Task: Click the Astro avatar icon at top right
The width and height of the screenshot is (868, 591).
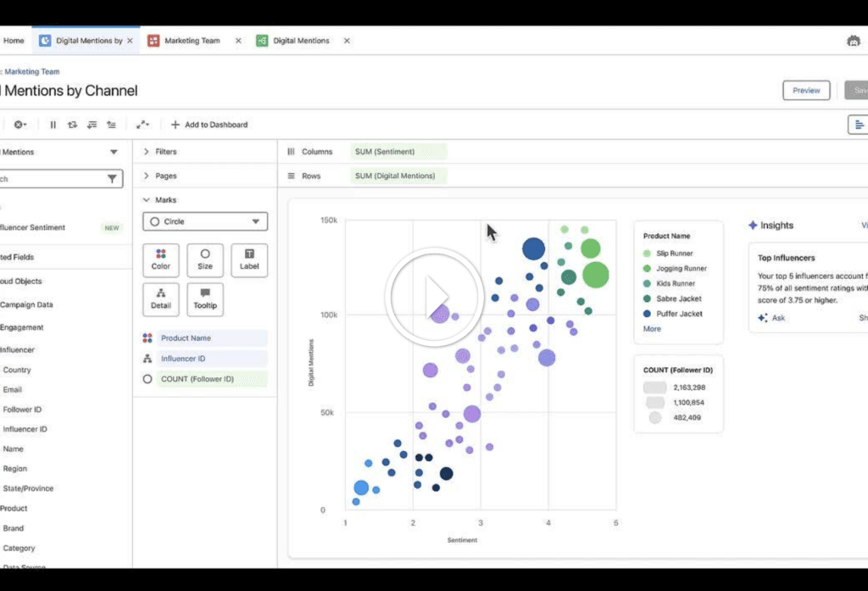Action: 853,41
